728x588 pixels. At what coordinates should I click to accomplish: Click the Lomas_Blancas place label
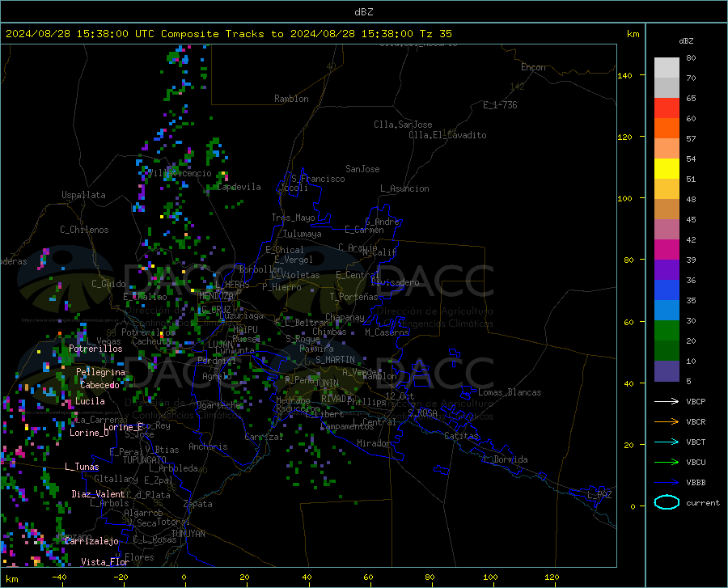coord(510,392)
